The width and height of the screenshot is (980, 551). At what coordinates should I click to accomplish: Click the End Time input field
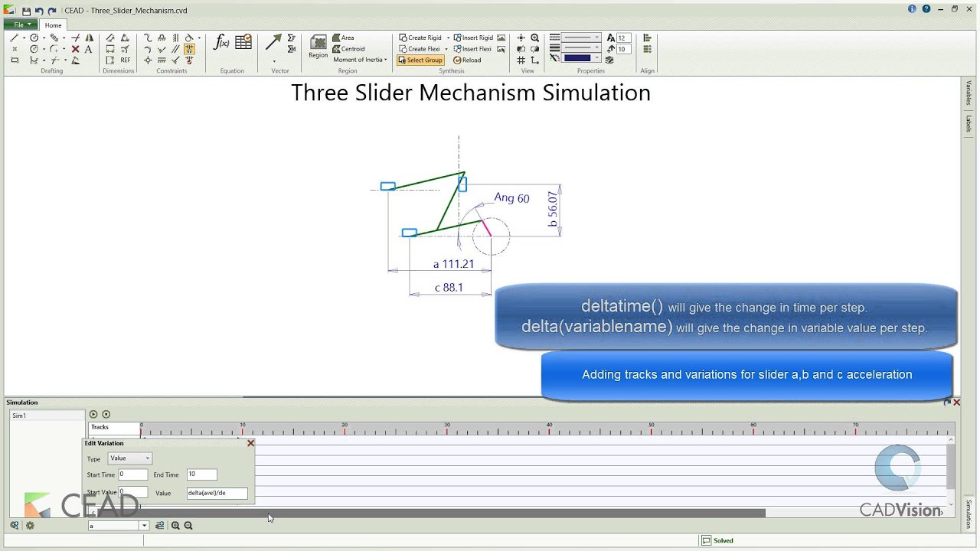202,474
